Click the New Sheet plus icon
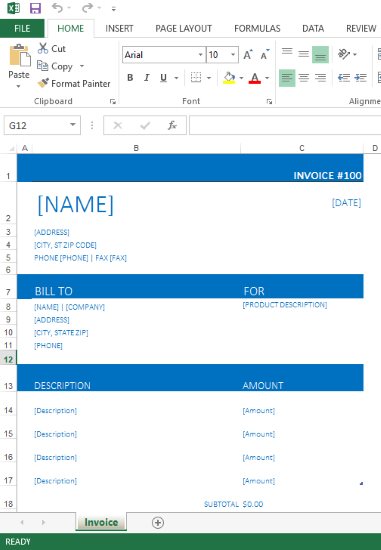381x550 pixels. click(x=158, y=523)
